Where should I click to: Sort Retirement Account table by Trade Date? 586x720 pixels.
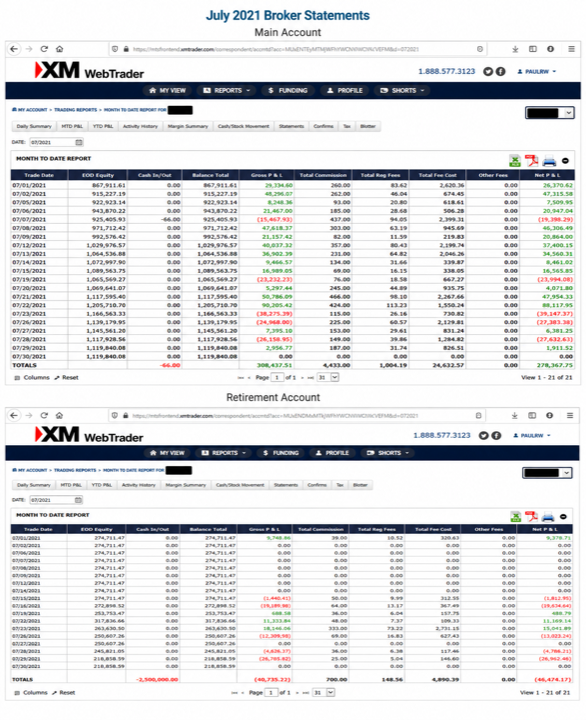tap(39, 529)
